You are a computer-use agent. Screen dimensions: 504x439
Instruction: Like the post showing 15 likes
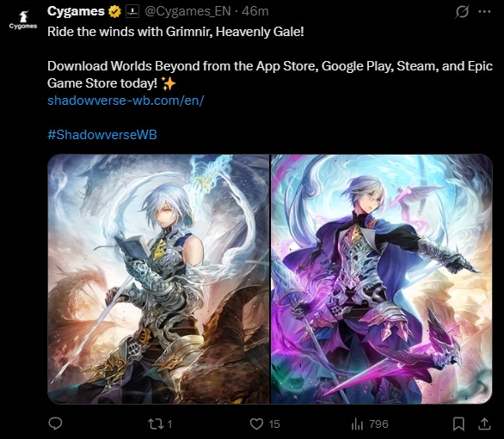coord(256,424)
